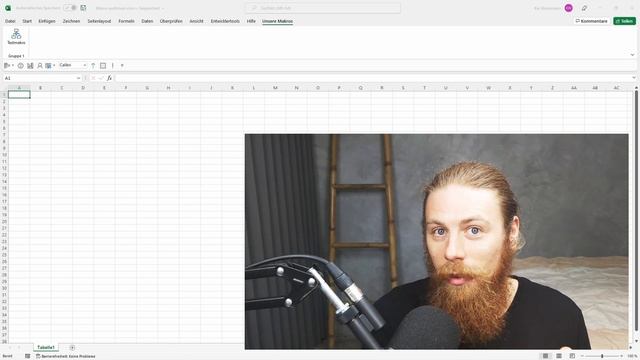Click the confirm checkmark in formula bar
The image size is (640, 360).
tap(101, 78)
